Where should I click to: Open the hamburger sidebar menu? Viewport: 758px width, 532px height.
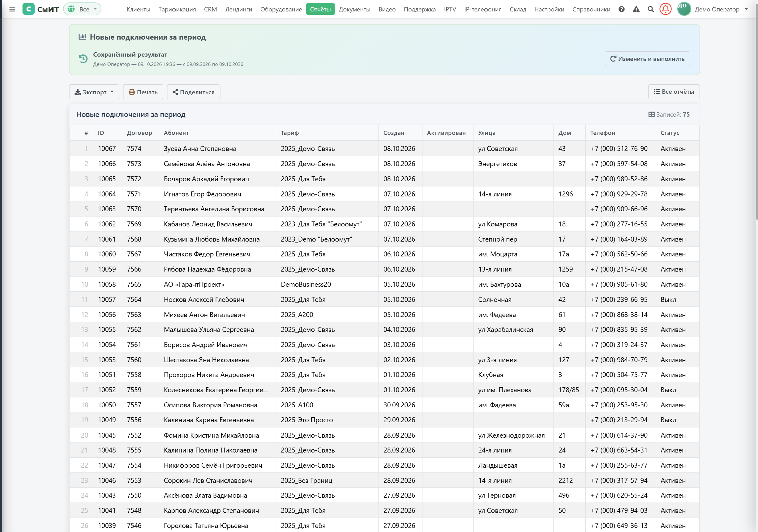(12, 9)
